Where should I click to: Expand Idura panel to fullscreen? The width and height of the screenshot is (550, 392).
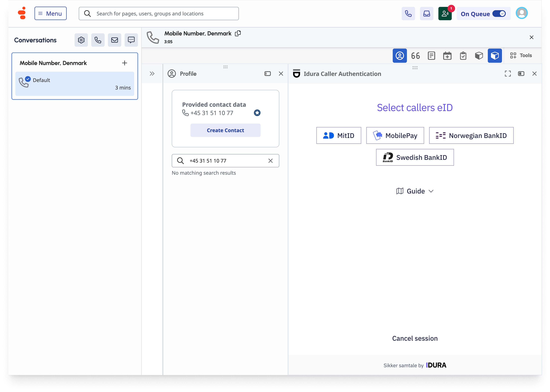click(x=508, y=74)
